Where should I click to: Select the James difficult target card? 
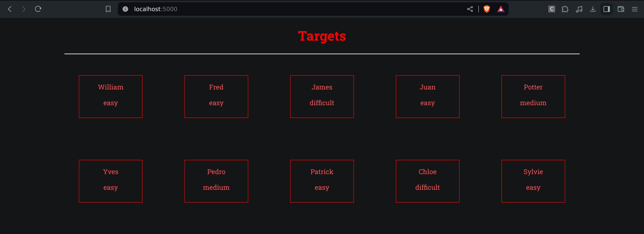[x=322, y=96]
